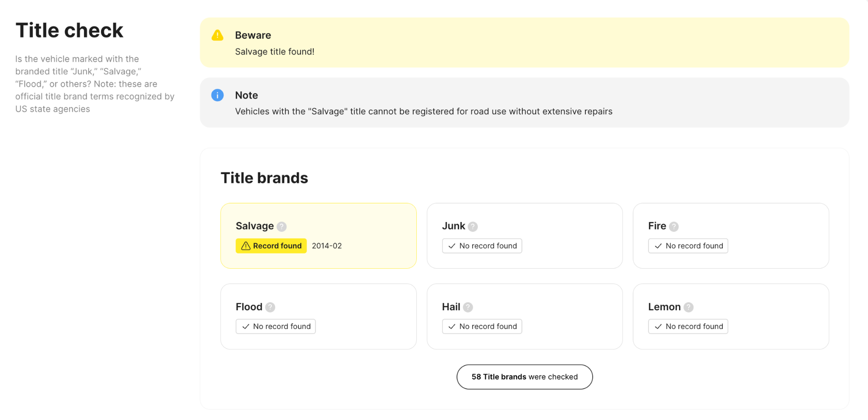Click the Title brands section heading
This screenshot has width=868, height=420.
tap(264, 178)
